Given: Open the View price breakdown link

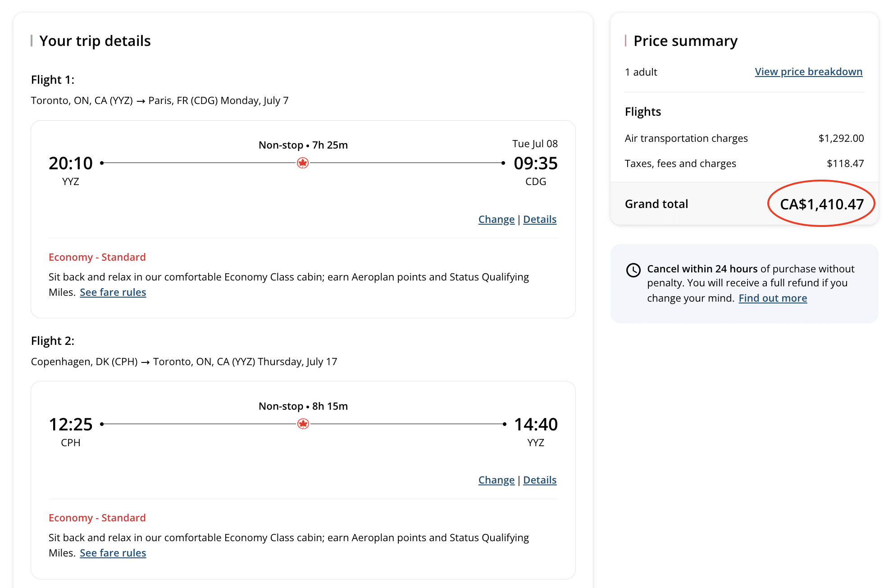Looking at the screenshot, I should 808,72.
